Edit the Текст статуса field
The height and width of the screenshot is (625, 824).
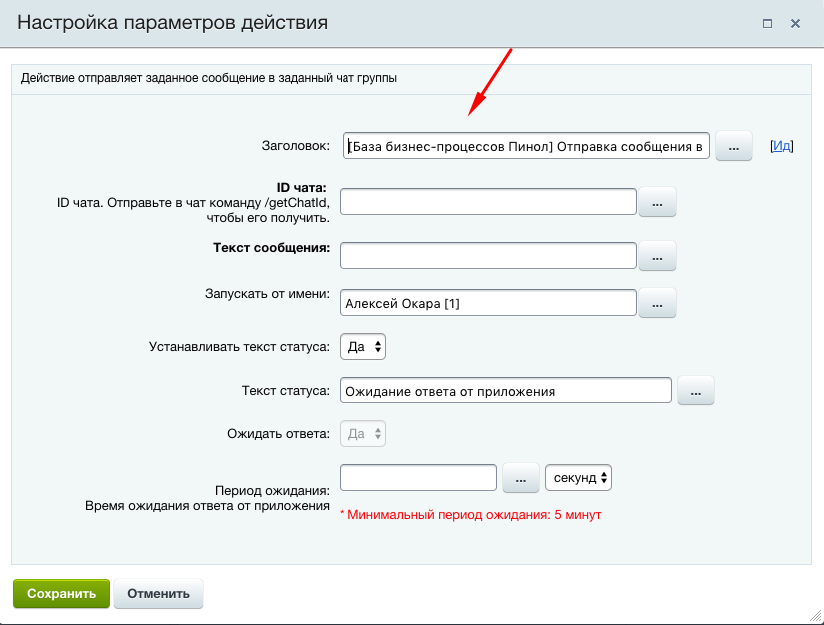(505, 390)
